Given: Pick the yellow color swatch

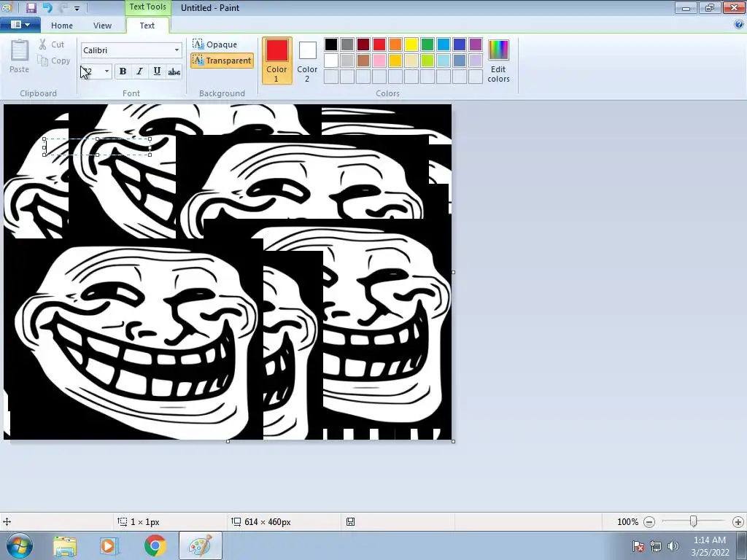Looking at the screenshot, I should (411, 44).
